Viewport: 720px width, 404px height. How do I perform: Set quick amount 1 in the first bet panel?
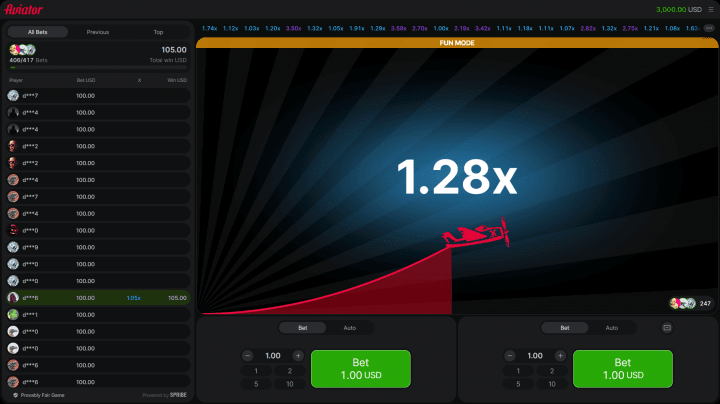(256, 371)
